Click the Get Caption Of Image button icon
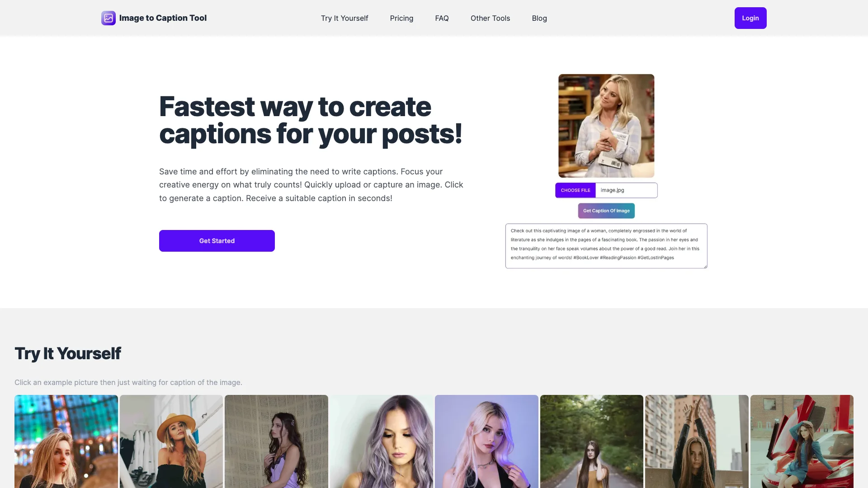 pos(606,210)
